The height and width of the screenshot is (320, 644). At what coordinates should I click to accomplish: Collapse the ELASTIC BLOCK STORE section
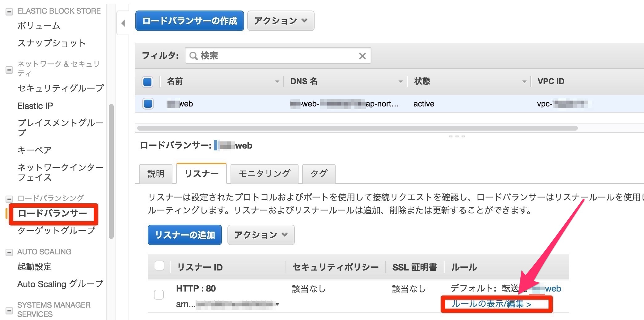tap(10, 11)
